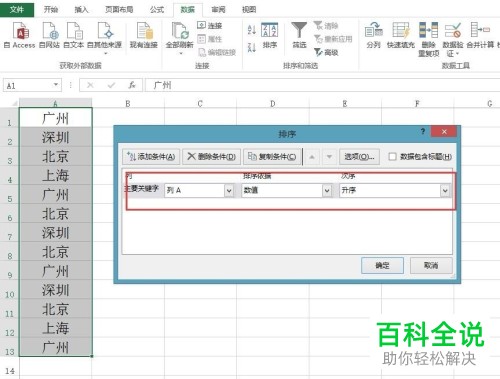Click 删除重复项 remove duplicates icon
The image size is (500, 379).
coord(429,39)
